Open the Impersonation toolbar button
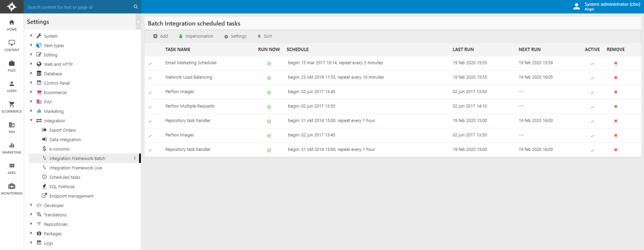Screen dimensions: 644x250 (x=196, y=36)
